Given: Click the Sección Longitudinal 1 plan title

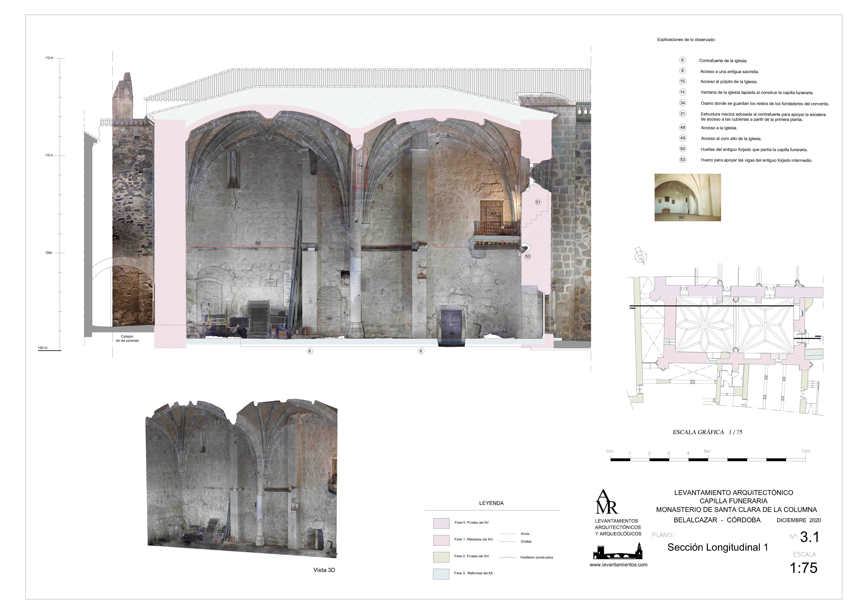Looking at the screenshot, I should click(x=718, y=547).
